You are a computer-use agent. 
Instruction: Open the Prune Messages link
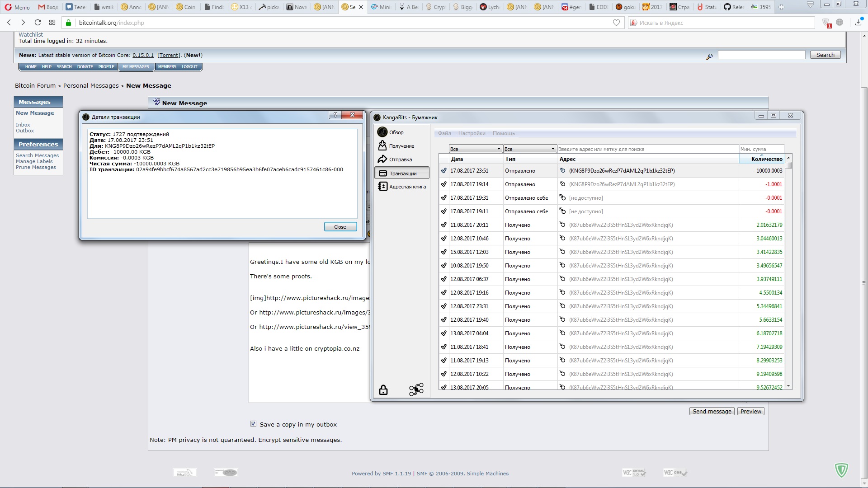coord(36,167)
